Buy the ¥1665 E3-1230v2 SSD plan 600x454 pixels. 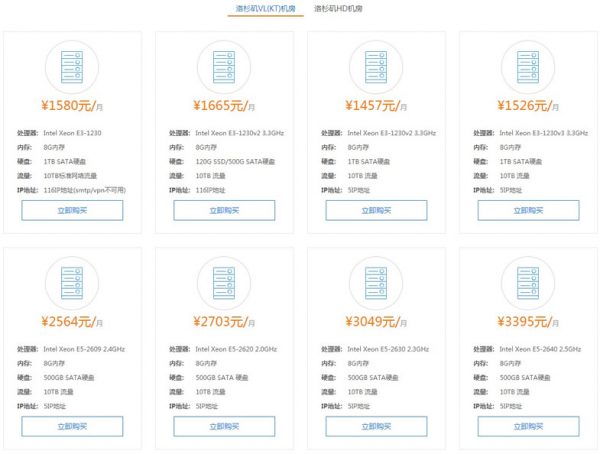tap(224, 210)
